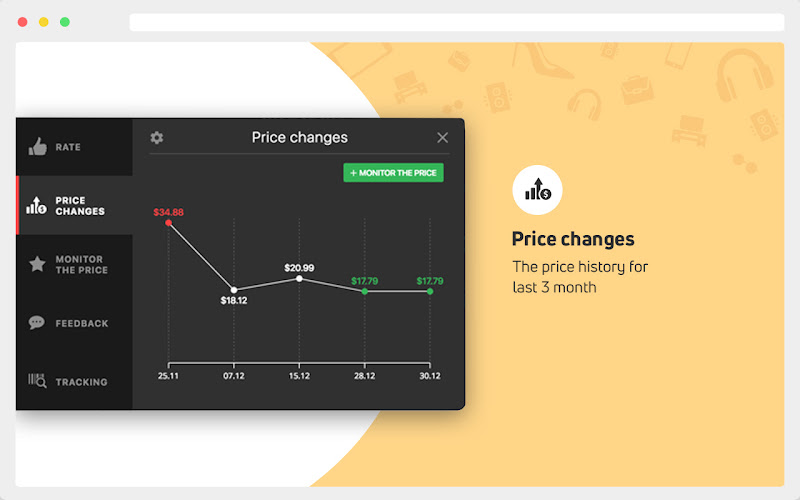Click the last $17.79 point at 30.12
800x500 pixels.
(430, 291)
